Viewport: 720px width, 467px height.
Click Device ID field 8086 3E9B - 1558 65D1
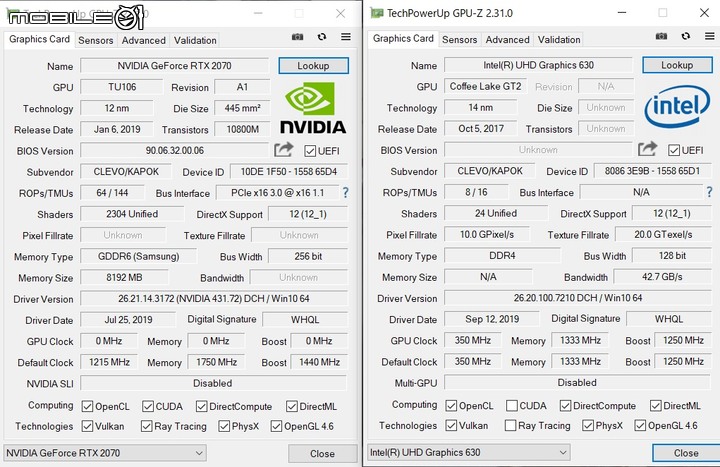pos(652,171)
